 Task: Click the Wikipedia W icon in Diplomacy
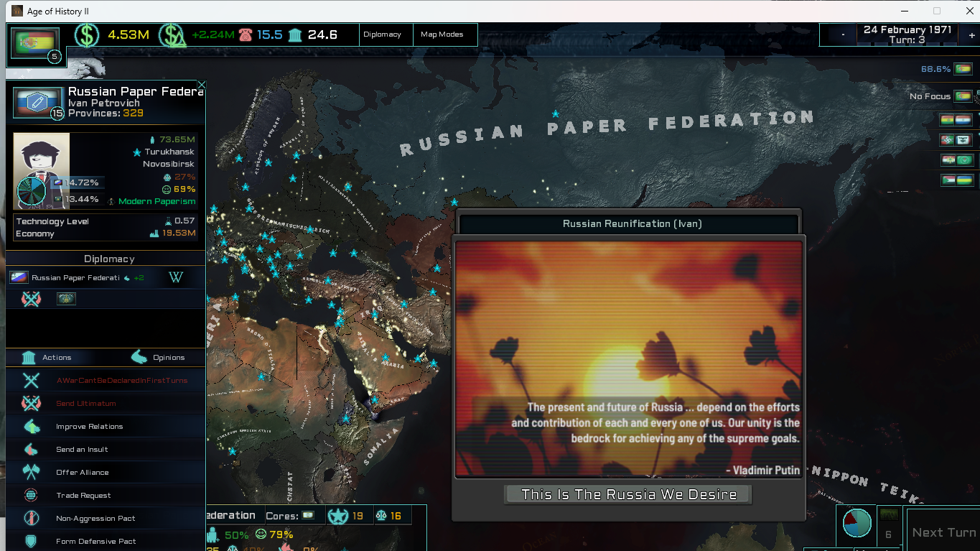[x=176, y=277]
